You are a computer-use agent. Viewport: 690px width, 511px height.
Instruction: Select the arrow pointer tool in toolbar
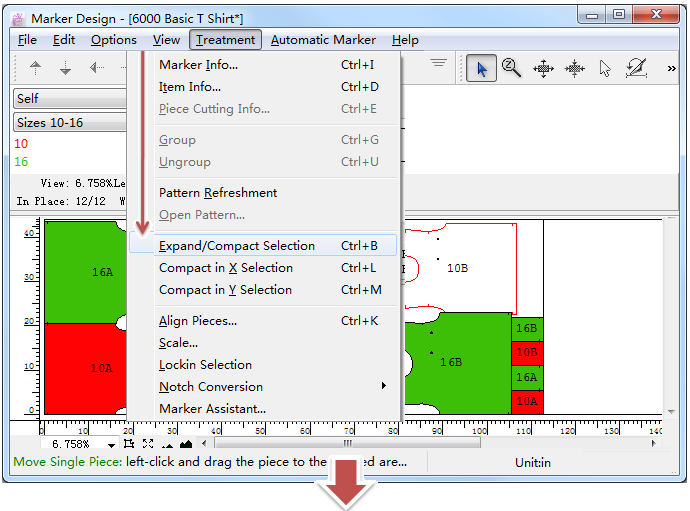tap(482, 68)
